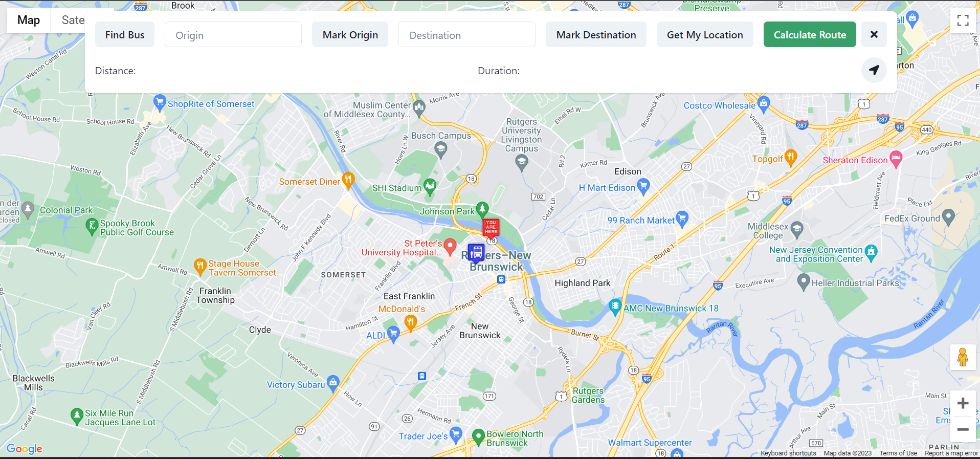This screenshot has height=459, width=980.
Task: Click Get My Location button
Action: (x=705, y=35)
